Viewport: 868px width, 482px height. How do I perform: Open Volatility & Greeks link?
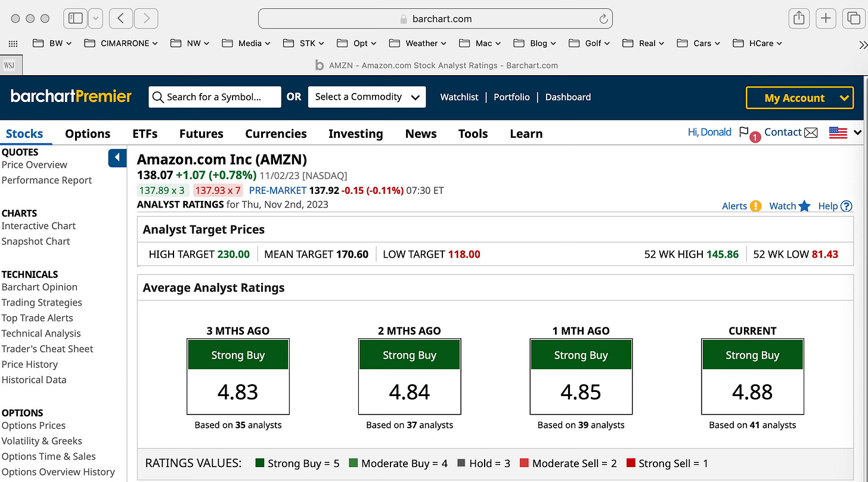coord(42,441)
